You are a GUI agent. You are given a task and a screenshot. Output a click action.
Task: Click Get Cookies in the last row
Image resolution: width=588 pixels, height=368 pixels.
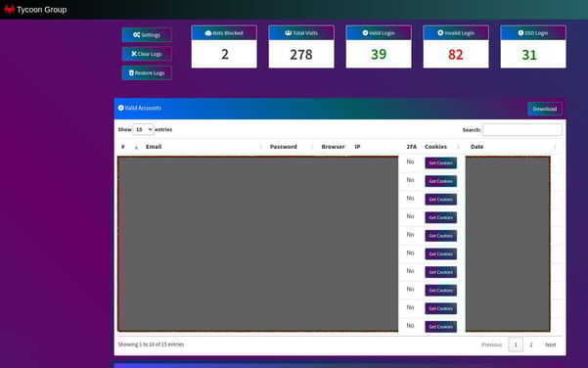coord(441,327)
